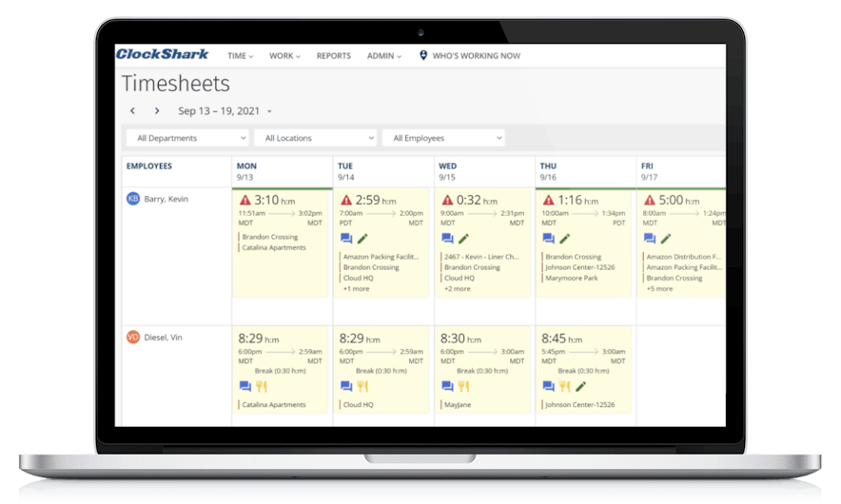Open employee Barry, Kevin
The image size is (841, 504).
click(166, 199)
